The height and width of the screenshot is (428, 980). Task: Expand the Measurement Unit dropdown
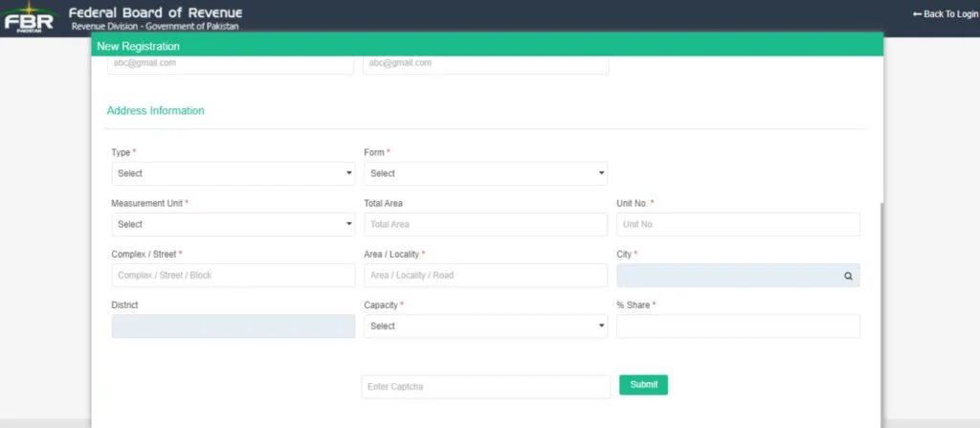[x=234, y=224]
